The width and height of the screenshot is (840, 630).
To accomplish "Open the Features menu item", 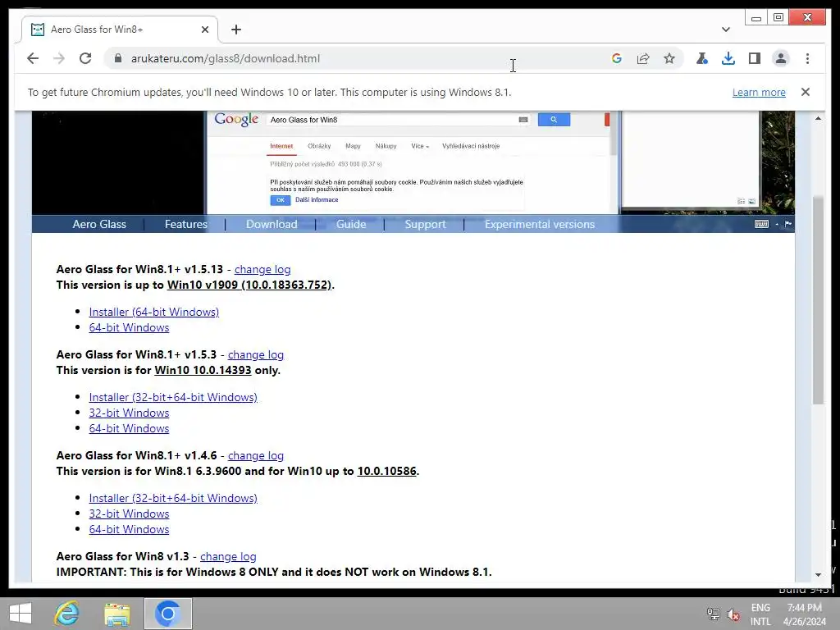I will (x=186, y=224).
